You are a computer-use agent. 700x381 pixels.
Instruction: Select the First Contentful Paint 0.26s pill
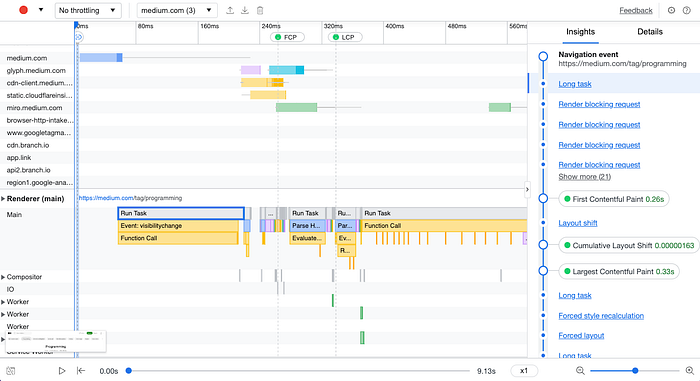click(614, 199)
